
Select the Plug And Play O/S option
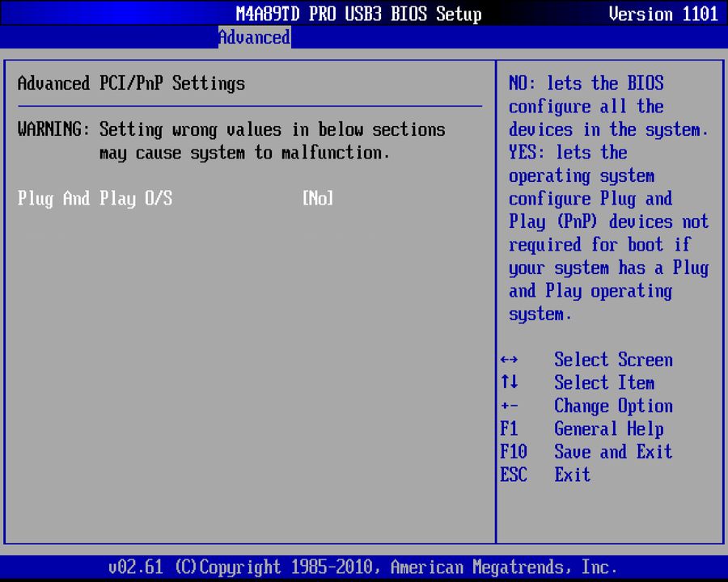95,199
